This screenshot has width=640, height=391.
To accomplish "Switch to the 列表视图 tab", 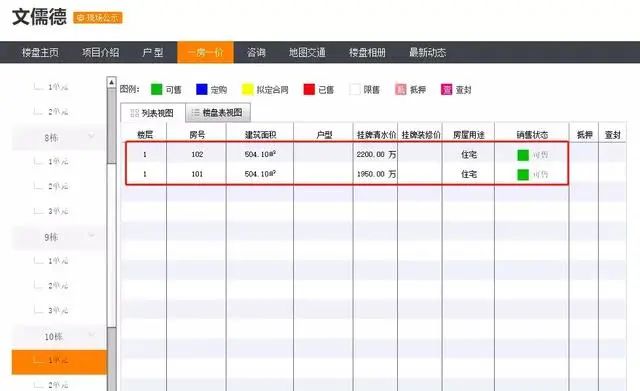I will (153, 113).
